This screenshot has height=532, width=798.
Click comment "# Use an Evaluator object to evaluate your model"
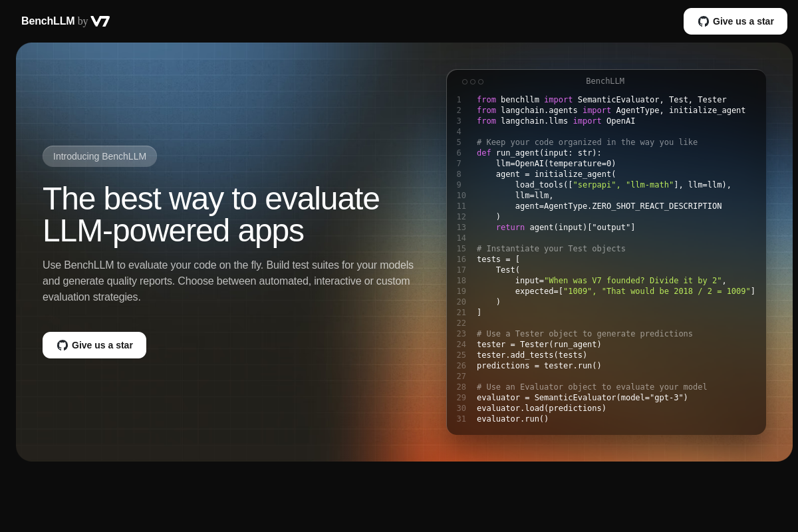(592, 387)
